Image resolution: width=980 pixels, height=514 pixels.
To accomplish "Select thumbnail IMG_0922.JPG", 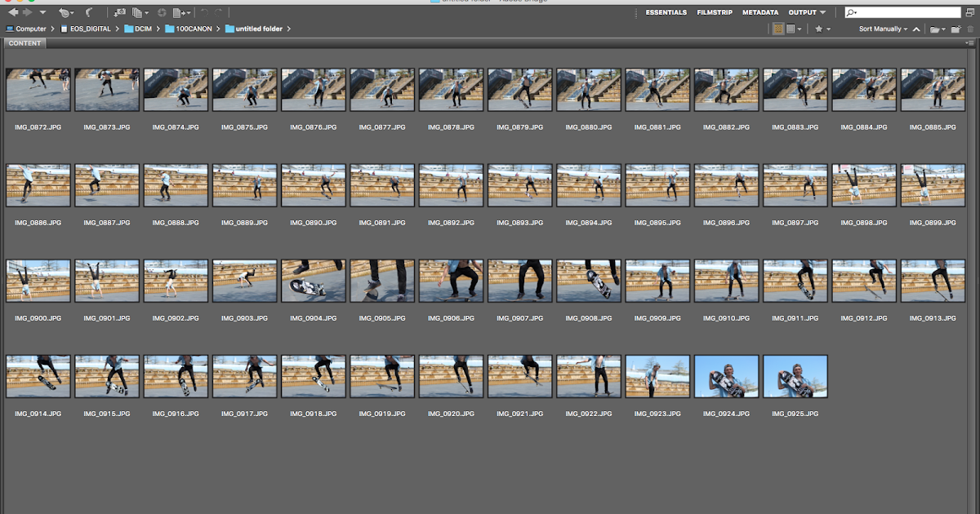I will (x=589, y=376).
